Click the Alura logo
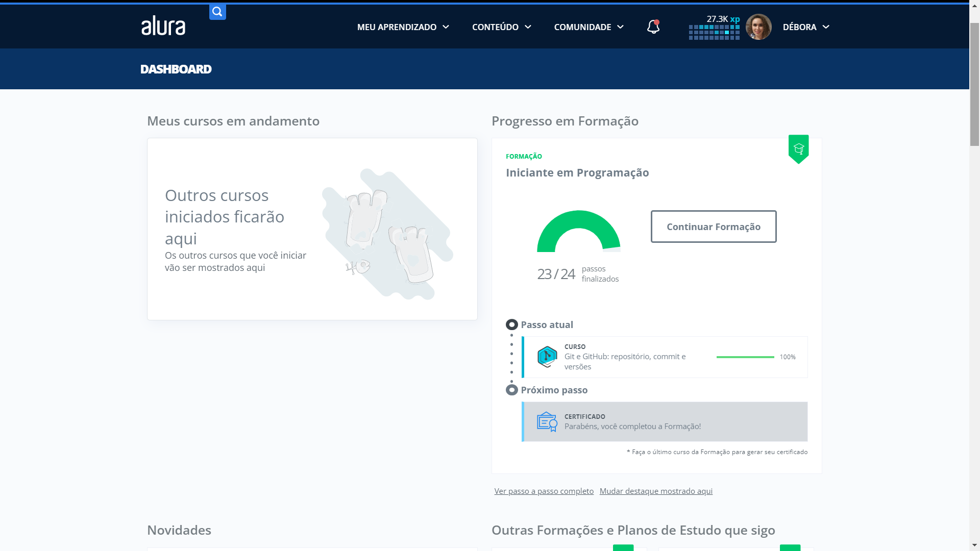Viewport: 980px width, 551px height. tap(163, 26)
